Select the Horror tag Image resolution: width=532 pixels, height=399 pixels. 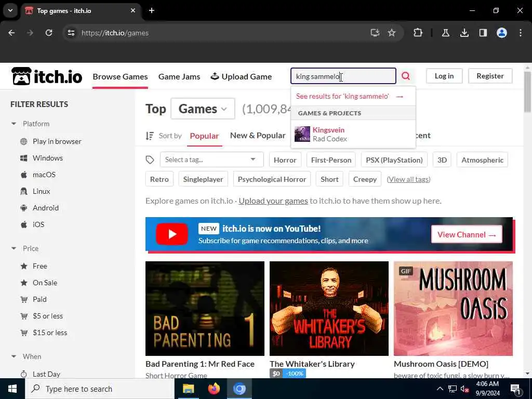tap(285, 160)
